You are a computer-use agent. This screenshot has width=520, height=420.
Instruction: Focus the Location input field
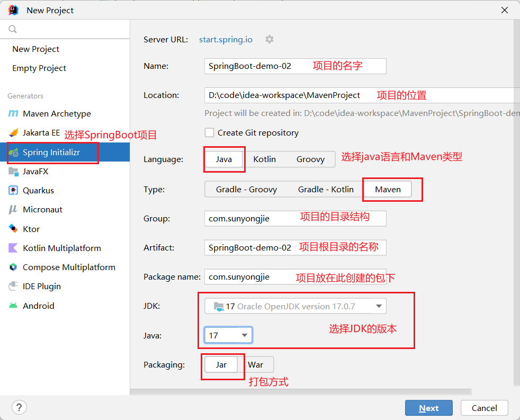(362, 95)
